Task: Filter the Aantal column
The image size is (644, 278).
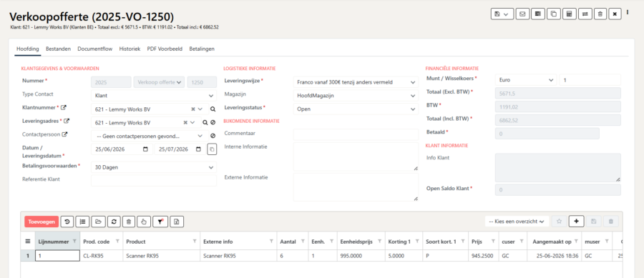Action: [303, 242]
